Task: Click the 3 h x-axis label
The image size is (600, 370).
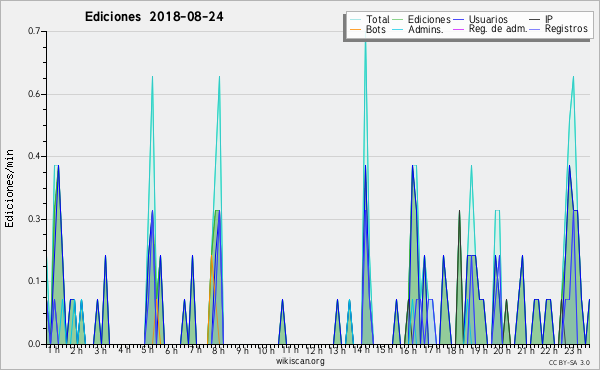Action: point(101,350)
